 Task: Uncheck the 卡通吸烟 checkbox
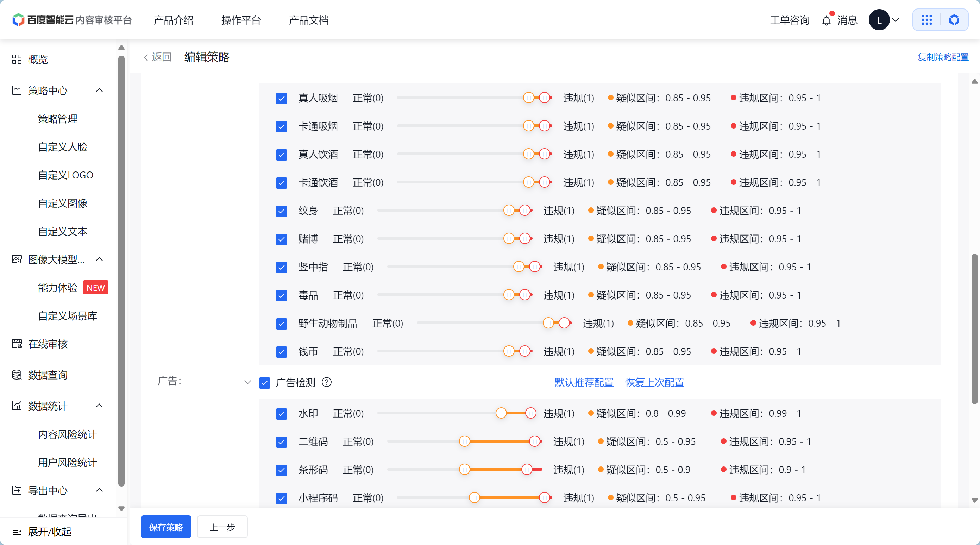coord(282,126)
